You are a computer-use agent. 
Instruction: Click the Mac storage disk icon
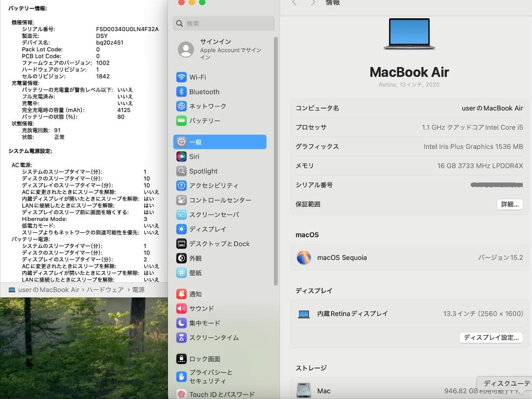(x=303, y=391)
